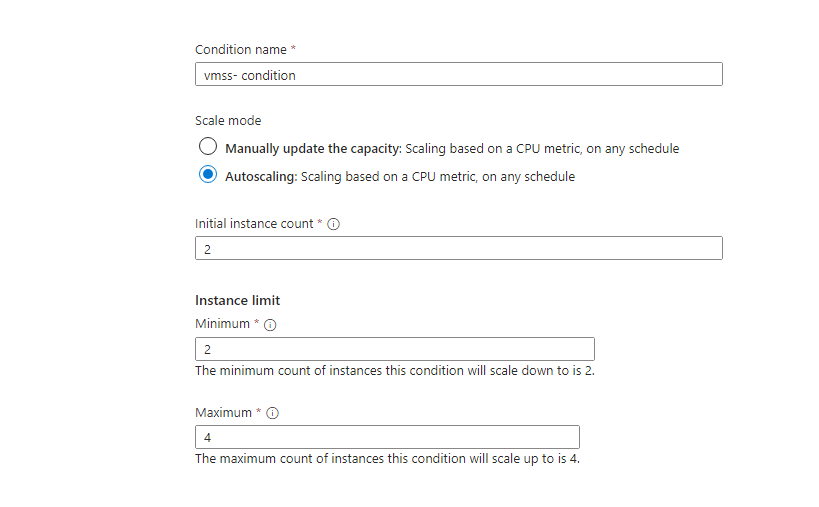Image resolution: width=819 pixels, height=507 pixels.
Task: Click info icon beside Maximum label
Action: click(273, 413)
